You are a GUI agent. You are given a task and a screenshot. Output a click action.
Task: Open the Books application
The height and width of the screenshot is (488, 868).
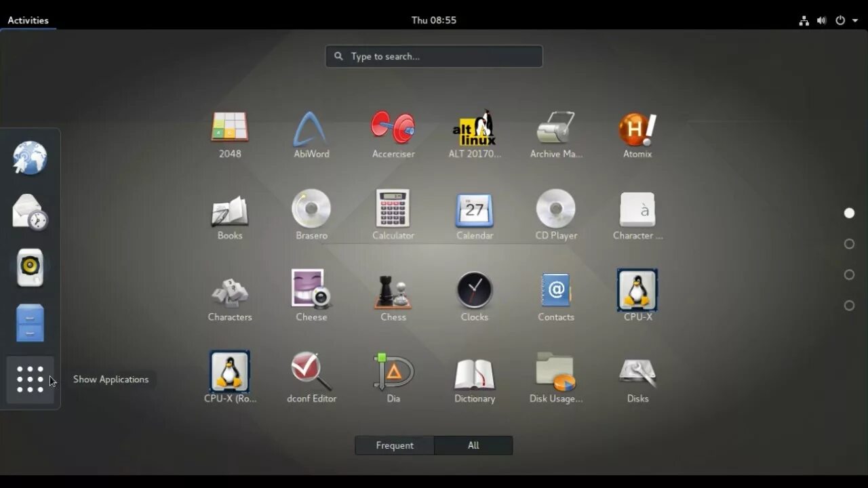(x=230, y=216)
